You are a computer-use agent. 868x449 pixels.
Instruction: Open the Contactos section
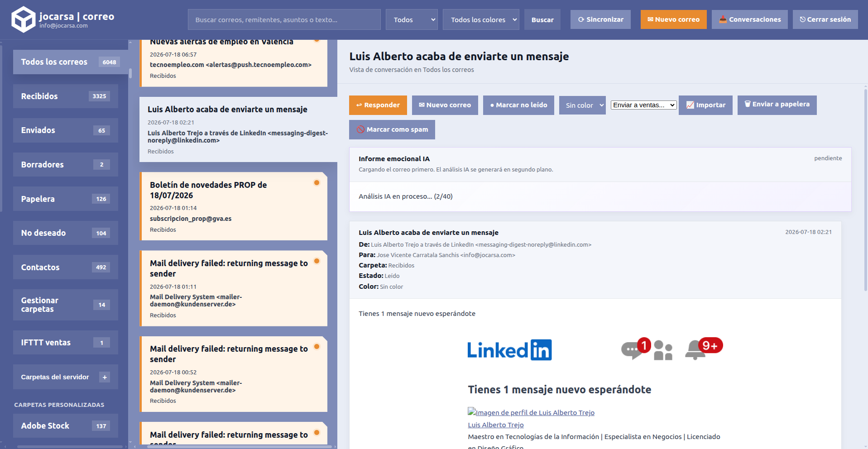65,267
